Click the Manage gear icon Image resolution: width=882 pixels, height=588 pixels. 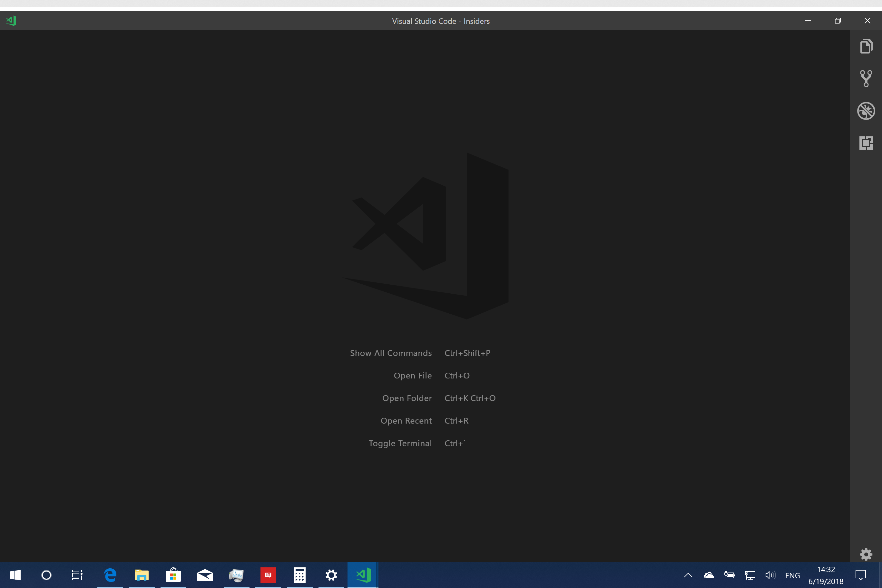pyautogui.click(x=866, y=554)
